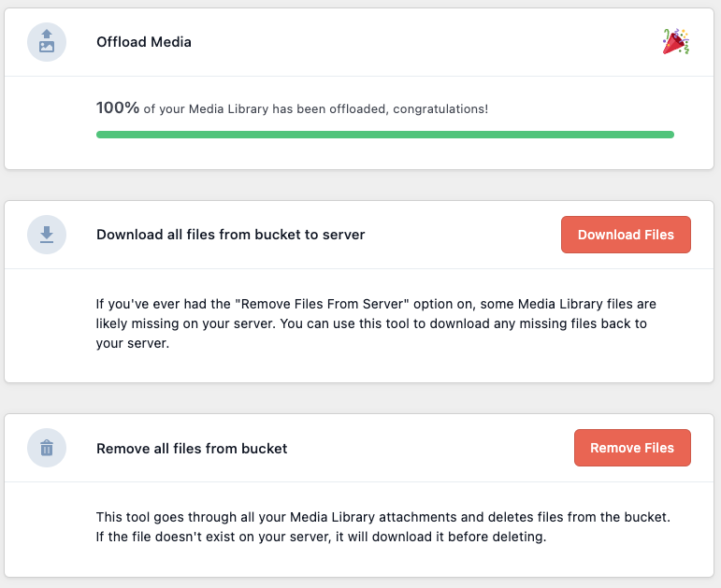Click the words 'your server.' ending the download description
Image resolution: width=721 pixels, height=588 pixels.
(x=133, y=343)
